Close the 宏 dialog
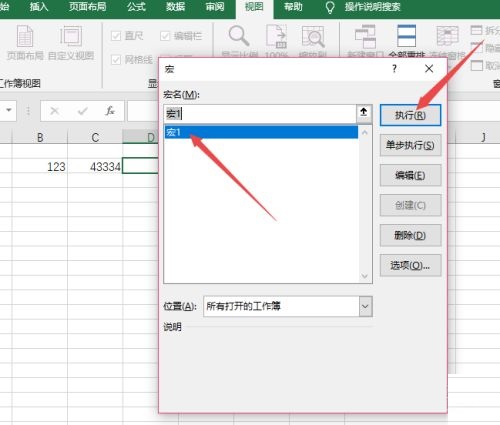 tap(429, 69)
